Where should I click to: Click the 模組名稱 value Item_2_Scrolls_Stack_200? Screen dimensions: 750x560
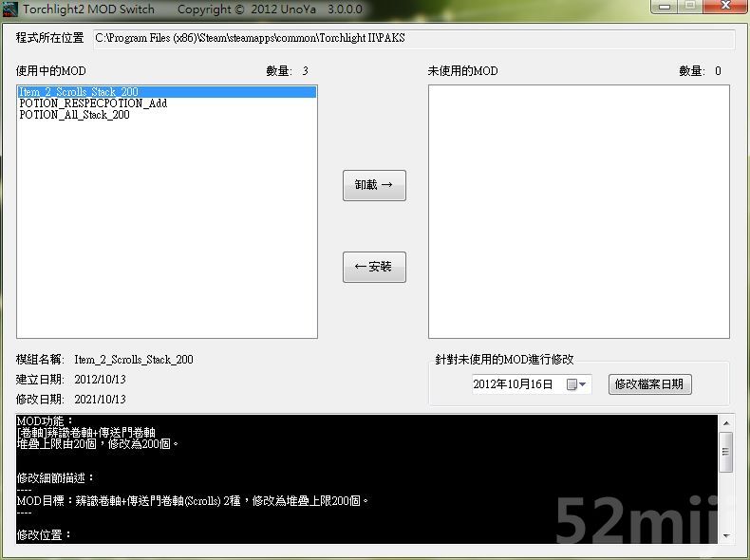(x=134, y=360)
